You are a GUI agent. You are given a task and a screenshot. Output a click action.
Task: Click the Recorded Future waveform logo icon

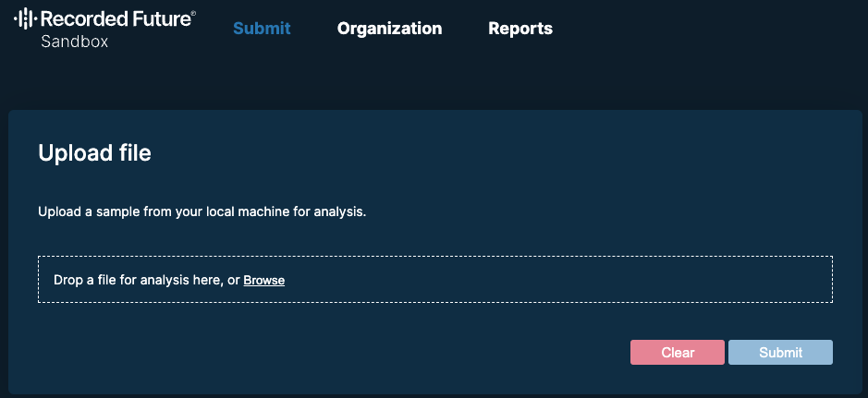(24, 18)
